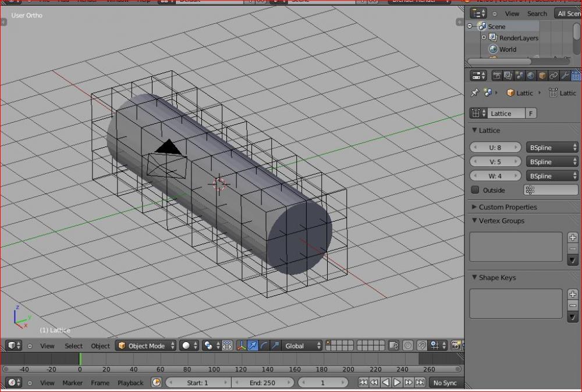Select the translate manipulator arrow icon
Image resolution: width=582 pixels, height=392 pixels.
click(253, 346)
